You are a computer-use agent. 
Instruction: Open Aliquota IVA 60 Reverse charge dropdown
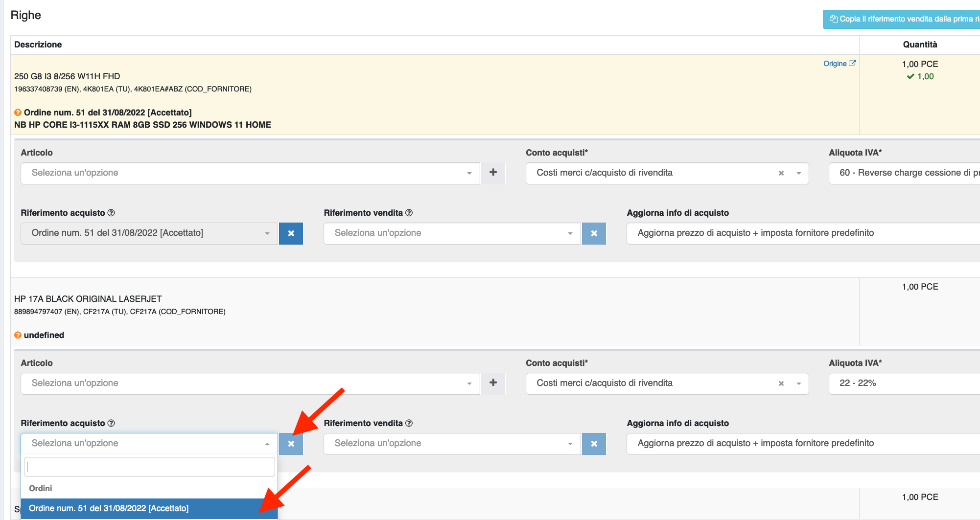(x=904, y=173)
